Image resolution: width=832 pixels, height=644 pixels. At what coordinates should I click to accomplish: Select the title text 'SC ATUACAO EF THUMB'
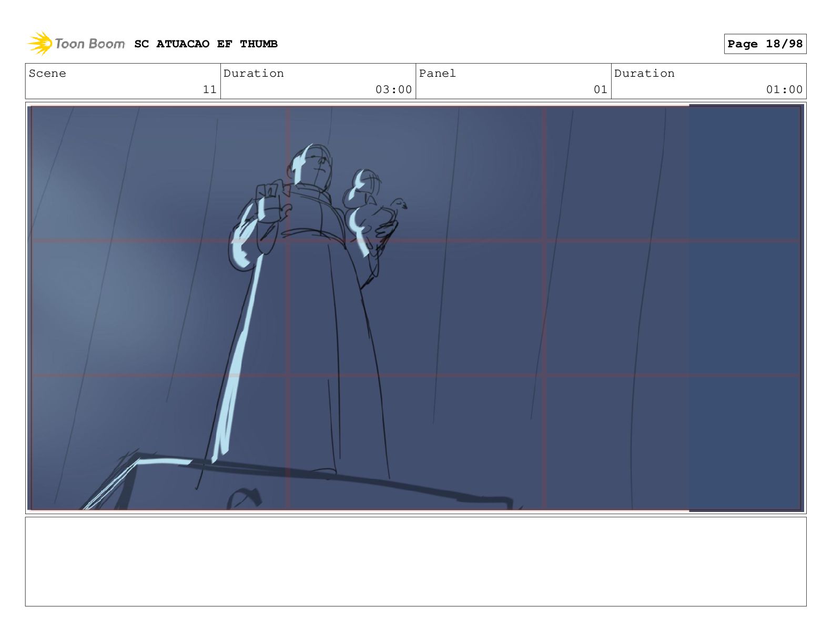coord(206,44)
